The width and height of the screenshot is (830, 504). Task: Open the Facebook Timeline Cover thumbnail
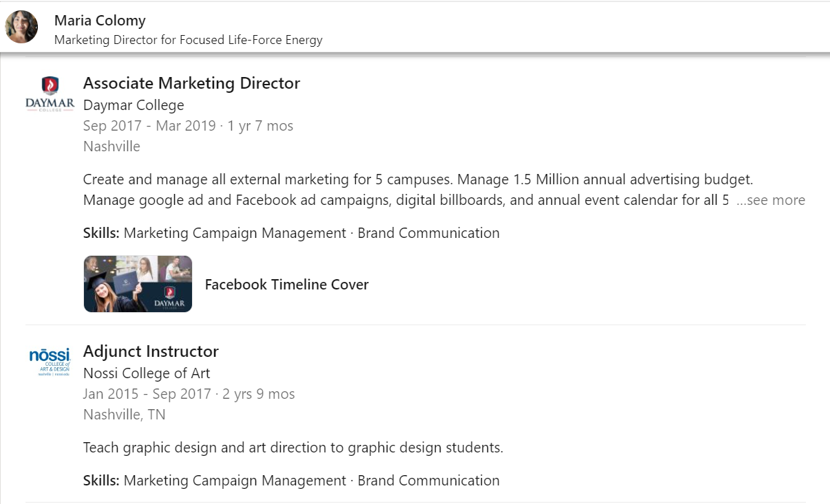click(138, 284)
